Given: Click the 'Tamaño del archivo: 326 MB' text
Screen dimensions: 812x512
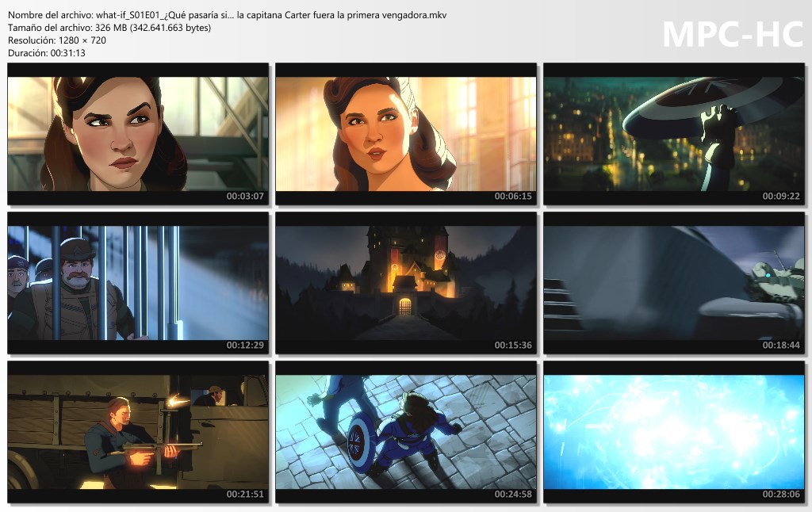Looking at the screenshot, I should point(109,28).
